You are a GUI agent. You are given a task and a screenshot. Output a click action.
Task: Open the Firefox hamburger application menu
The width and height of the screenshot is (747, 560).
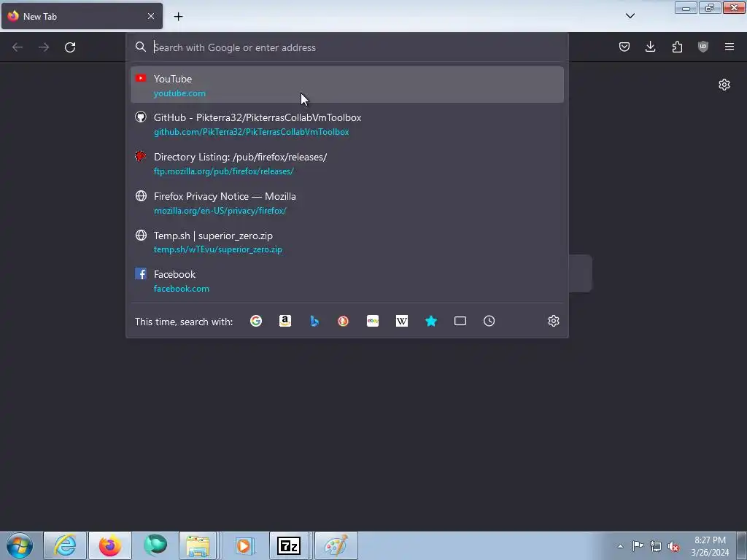point(729,47)
